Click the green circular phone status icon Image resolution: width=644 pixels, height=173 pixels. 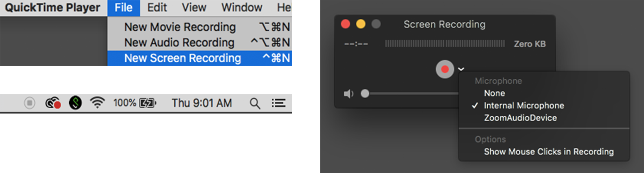[75, 103]
